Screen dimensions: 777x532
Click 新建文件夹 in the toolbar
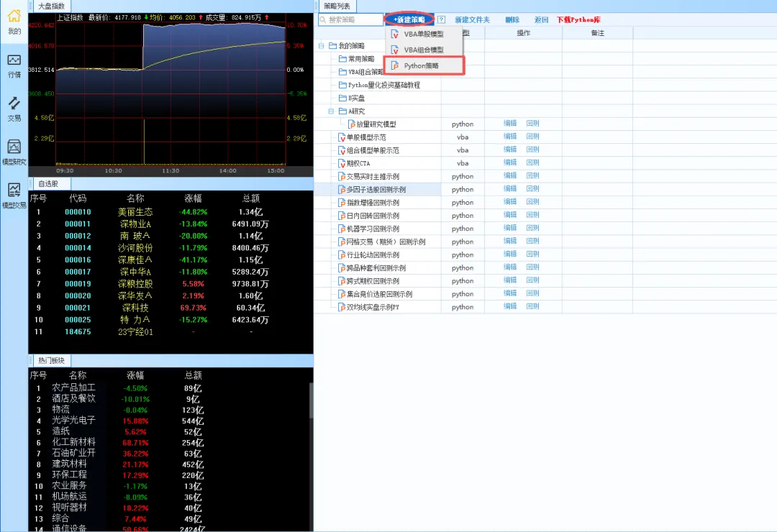(472, 20)
